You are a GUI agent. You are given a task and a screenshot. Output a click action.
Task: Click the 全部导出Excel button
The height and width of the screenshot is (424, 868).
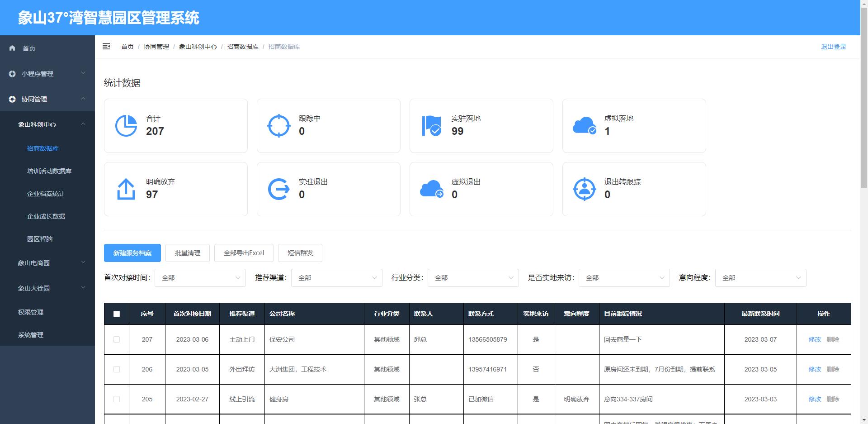tap(244, 253)
